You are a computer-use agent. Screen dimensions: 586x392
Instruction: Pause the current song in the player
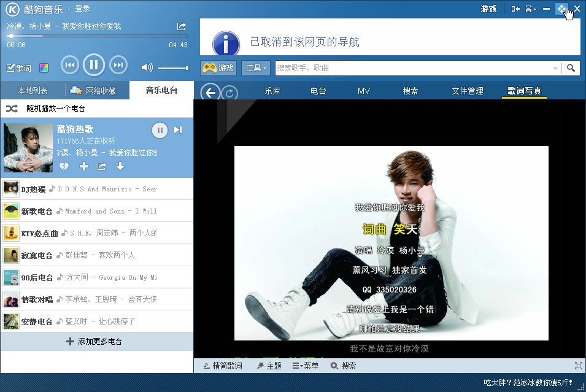pyautogui.click(x=93, y=64)
